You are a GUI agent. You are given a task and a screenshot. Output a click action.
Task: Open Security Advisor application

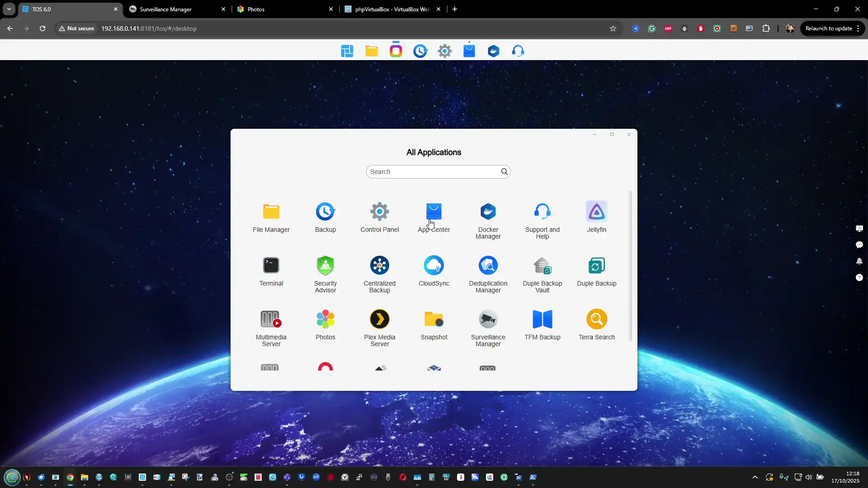(x=325, y=266)
